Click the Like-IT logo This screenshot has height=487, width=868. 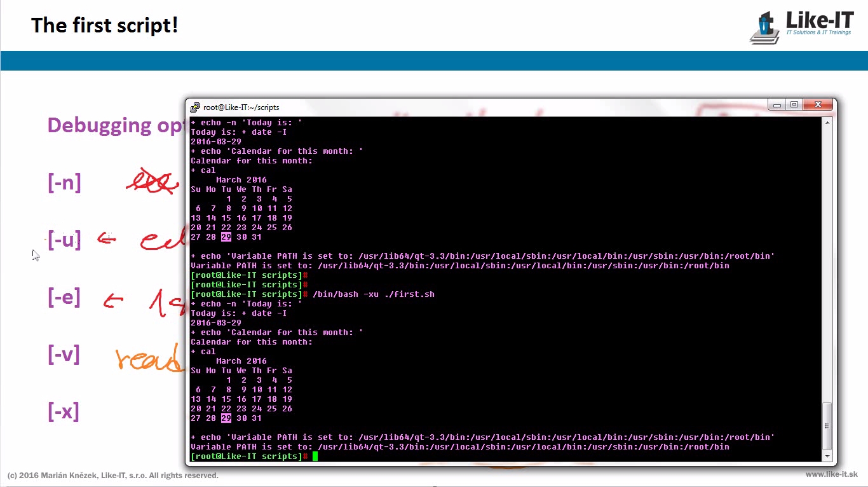pos(801,27)
